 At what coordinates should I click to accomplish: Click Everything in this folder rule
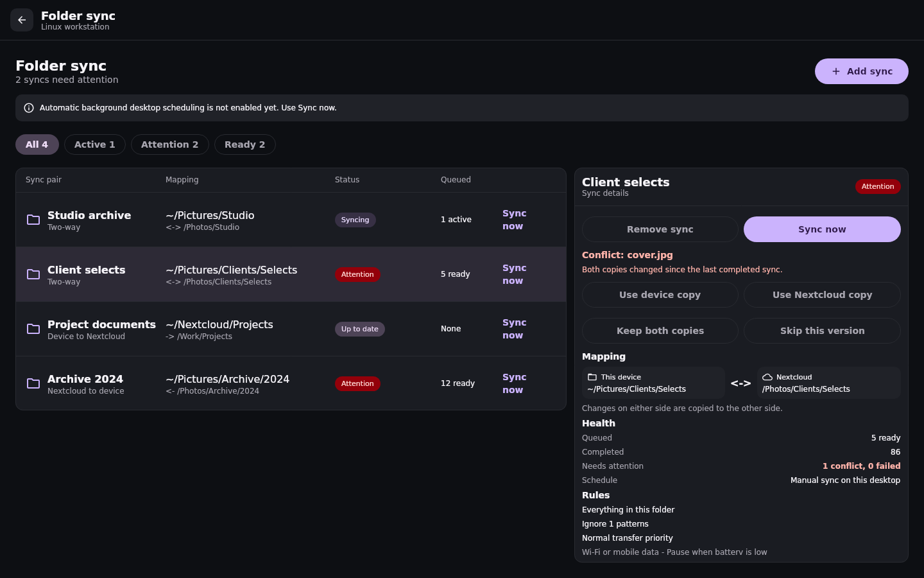[x=628, y=510]
